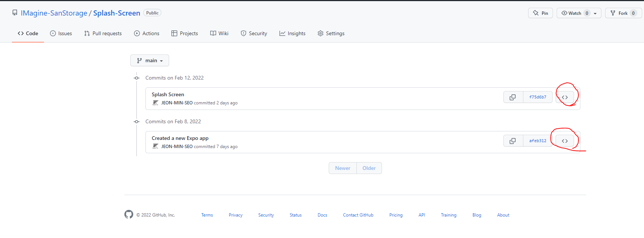The image size is (644, 238).
Task: Click 'Commits on Feb 12, 2022' heading
Action: (175, 78)
